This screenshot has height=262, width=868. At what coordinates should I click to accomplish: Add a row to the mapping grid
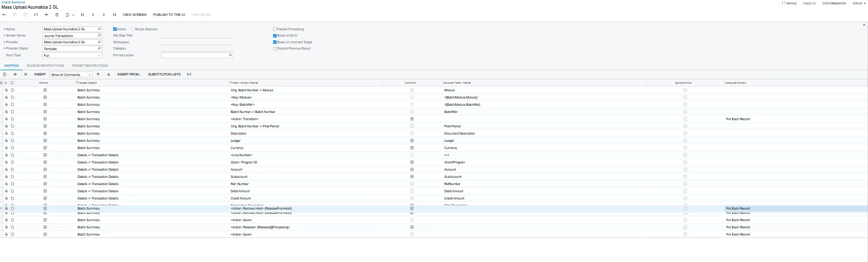tap(15, 75)
